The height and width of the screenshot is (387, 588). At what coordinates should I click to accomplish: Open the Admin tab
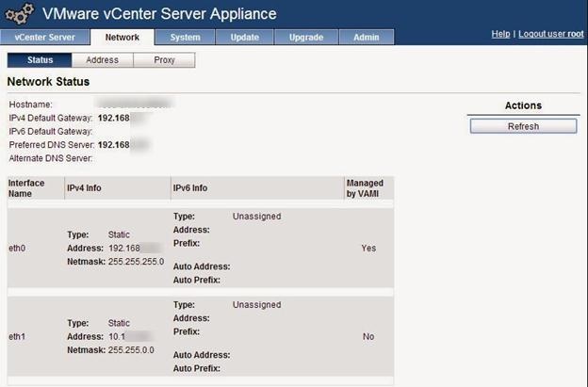[367, 37]
